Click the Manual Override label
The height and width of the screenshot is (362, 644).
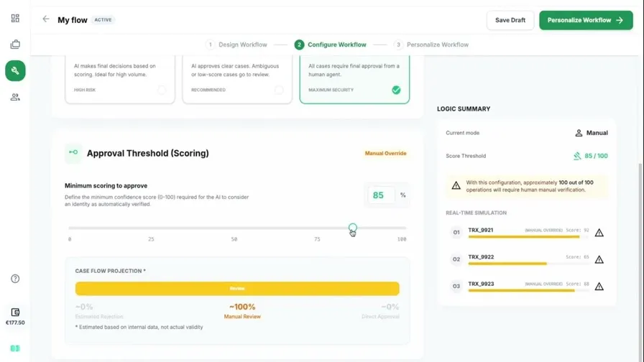pos(385,153)
